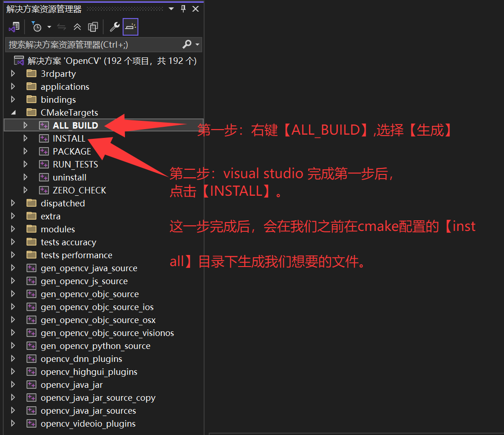This screenshot has width=504, height=435.
Task: Select the uninstall project
Action: pyautogui.click(x=69, y=177)
